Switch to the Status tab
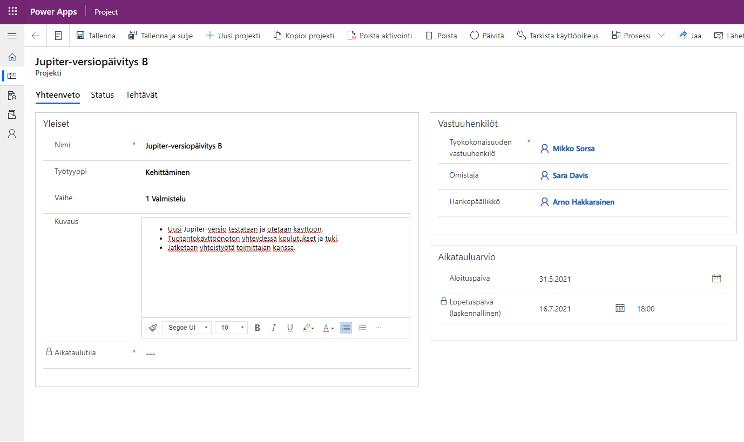This screenshot has height=442, width=744. click(x=102, y=95)
